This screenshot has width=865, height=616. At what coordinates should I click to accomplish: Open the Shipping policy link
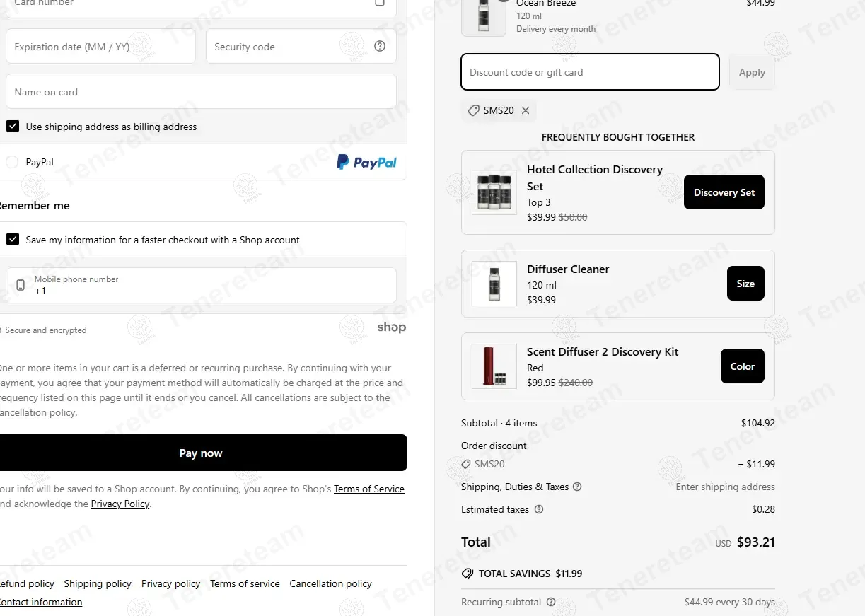coord(98,583)
